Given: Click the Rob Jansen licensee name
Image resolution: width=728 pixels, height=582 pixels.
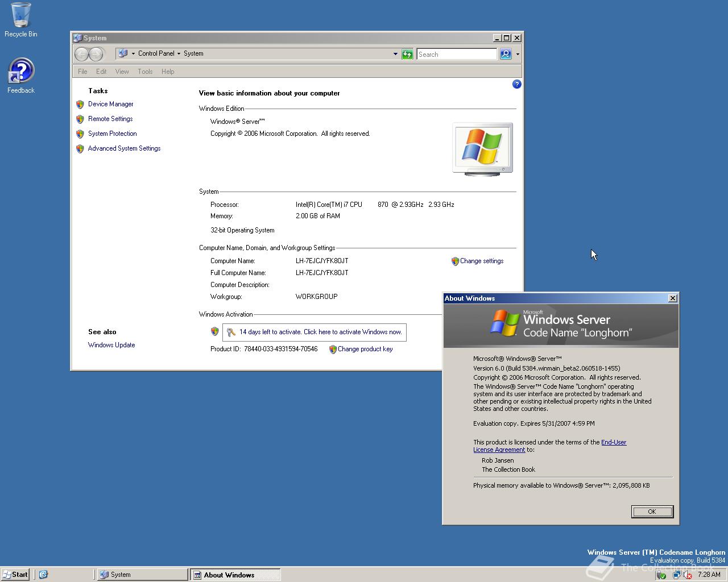Looking at the screenshot, I should pos(498,460).
